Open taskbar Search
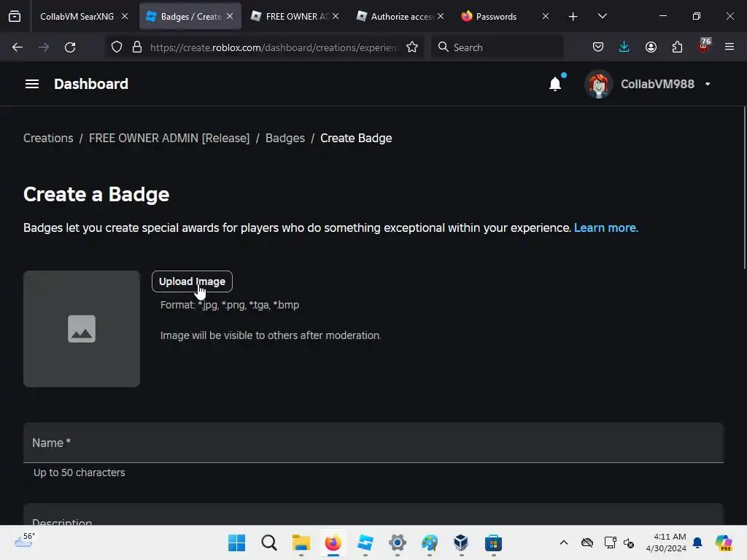 (268, 542)
